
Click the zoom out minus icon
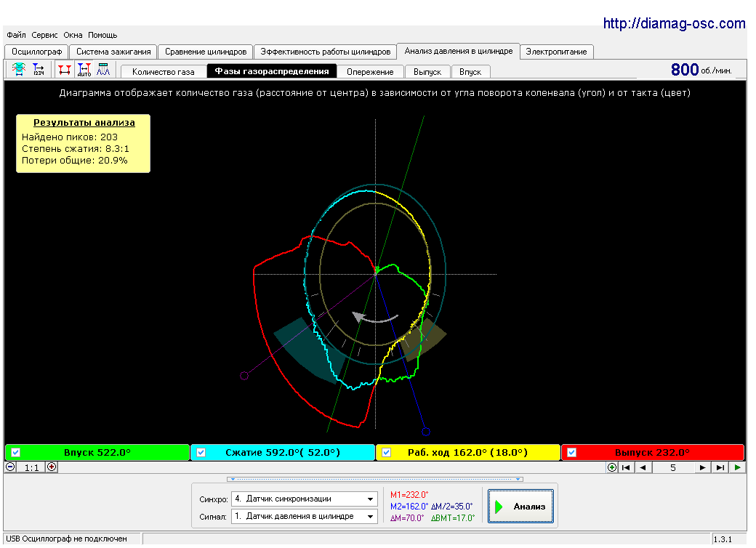click(10, 467)
